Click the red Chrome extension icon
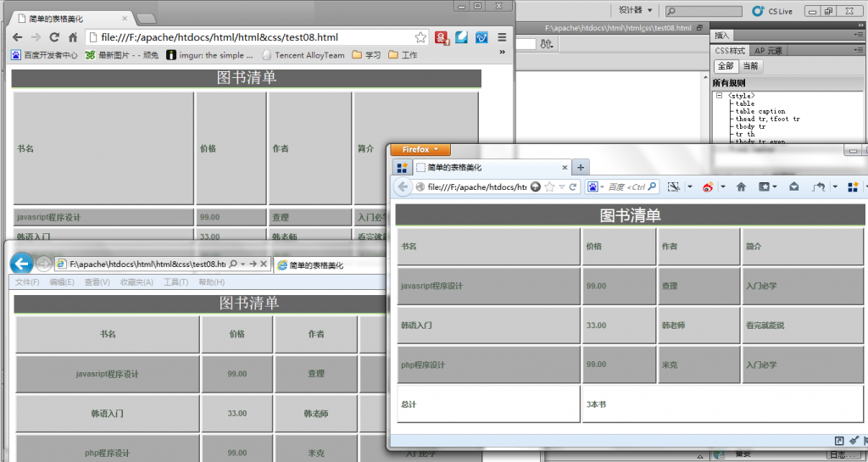Screen dimensions: 868x462 tap(442, 37)
